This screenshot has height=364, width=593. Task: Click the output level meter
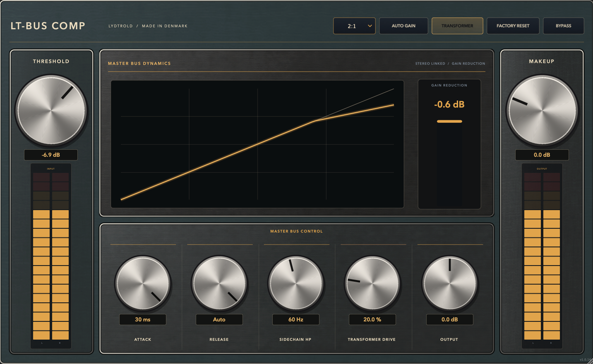click(542, 256)
